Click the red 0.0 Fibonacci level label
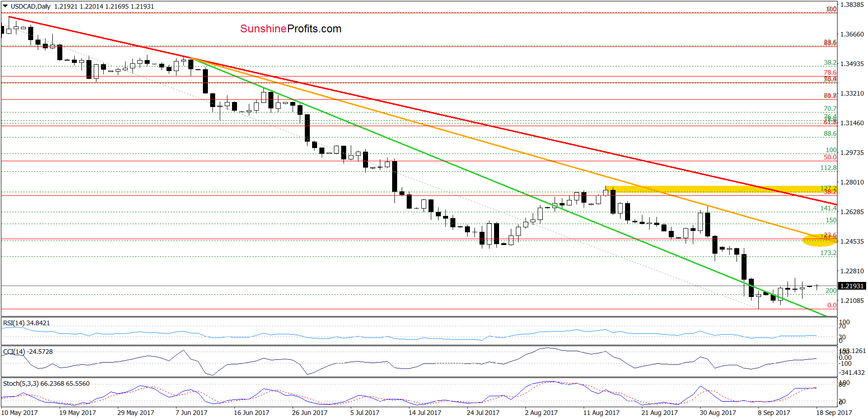The height and width of the screenshot is (419, 868). [x=832, y=305]
